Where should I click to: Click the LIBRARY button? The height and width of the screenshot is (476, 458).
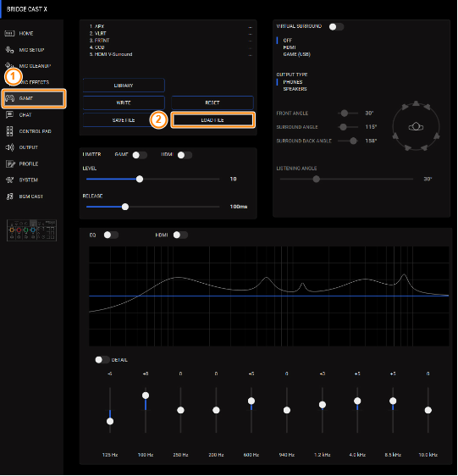pos(124,86)
